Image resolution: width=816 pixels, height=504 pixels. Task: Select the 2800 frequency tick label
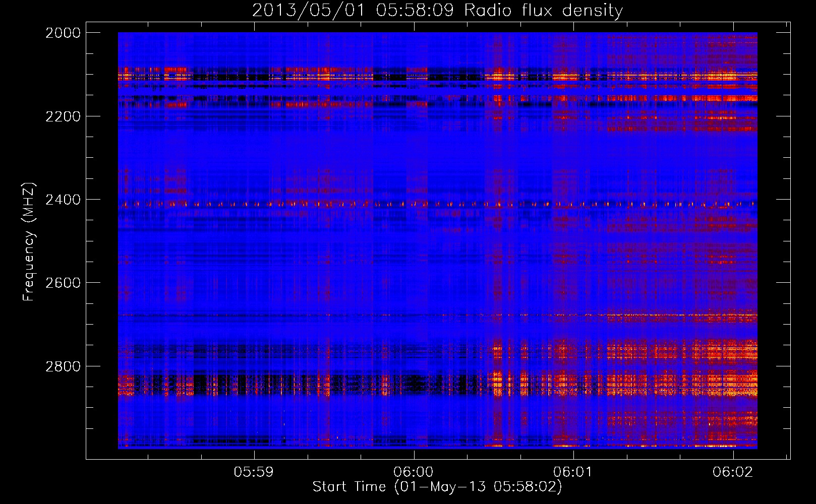pos(63,366)
